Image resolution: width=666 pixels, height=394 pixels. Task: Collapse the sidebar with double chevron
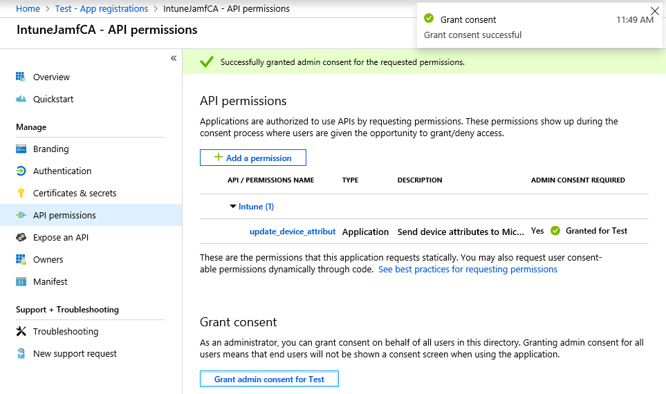173,58
